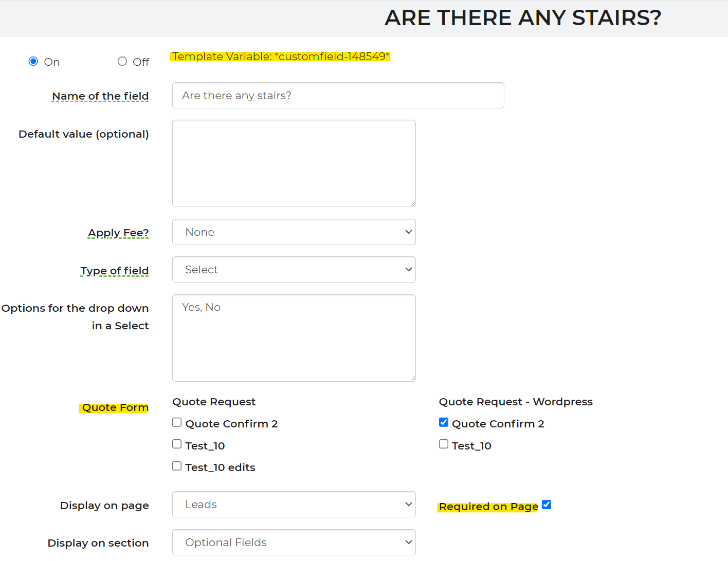The width and height of the screenshot is (728, 561).
Task: Click the ARE THERE ANY STAIRS? title
Action: click(x=523, y=18)
